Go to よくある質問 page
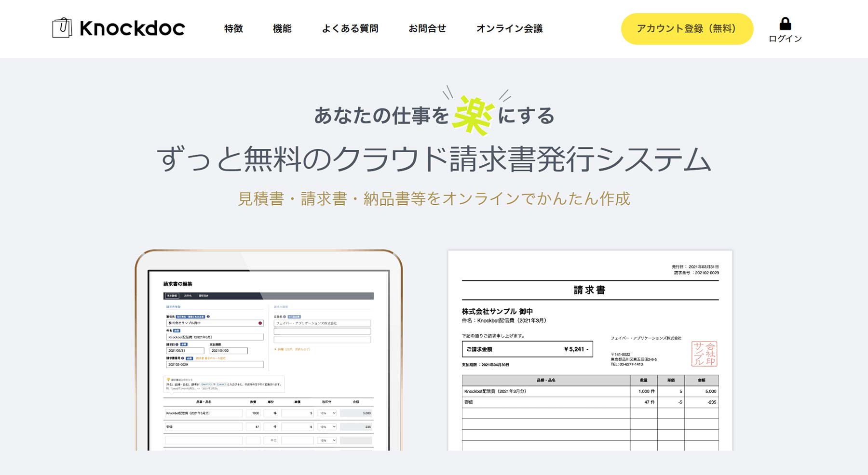 tap(350, 28)
